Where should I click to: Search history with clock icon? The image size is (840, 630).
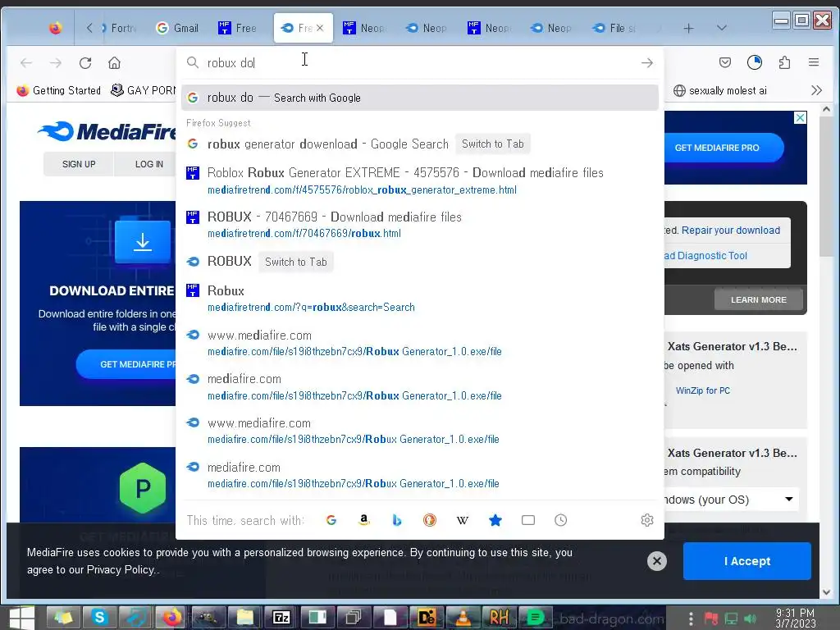click(x=561, y=520)
